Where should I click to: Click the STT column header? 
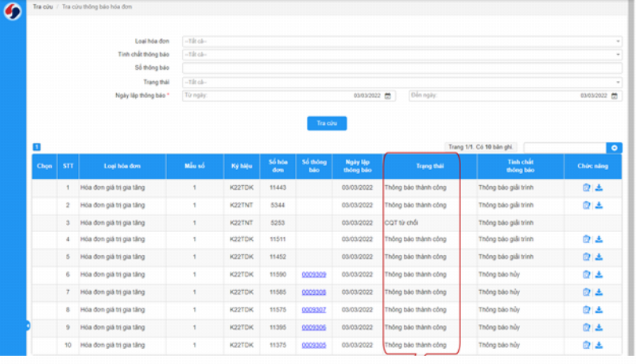(68, 166)
